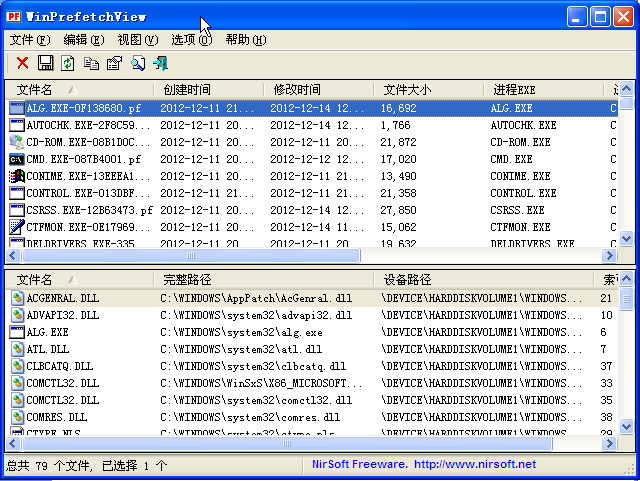Screen dimensions: 640x481
Task: Click the CONTROL.EXE window icon
Action: coord(17,193)
